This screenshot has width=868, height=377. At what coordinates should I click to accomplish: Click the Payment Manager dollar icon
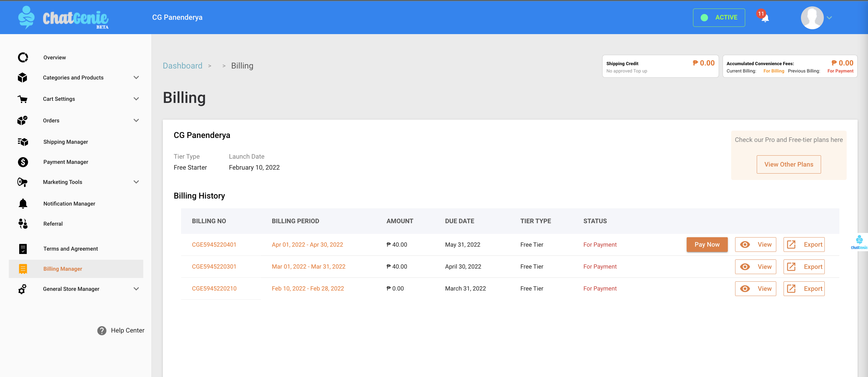[x=23, y=162]
